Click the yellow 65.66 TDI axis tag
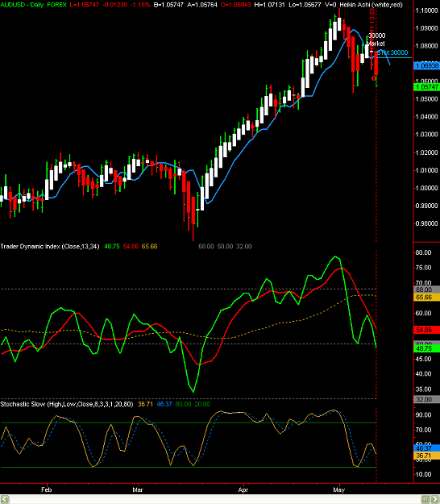440x504 pixels. [x=427, y=298]
